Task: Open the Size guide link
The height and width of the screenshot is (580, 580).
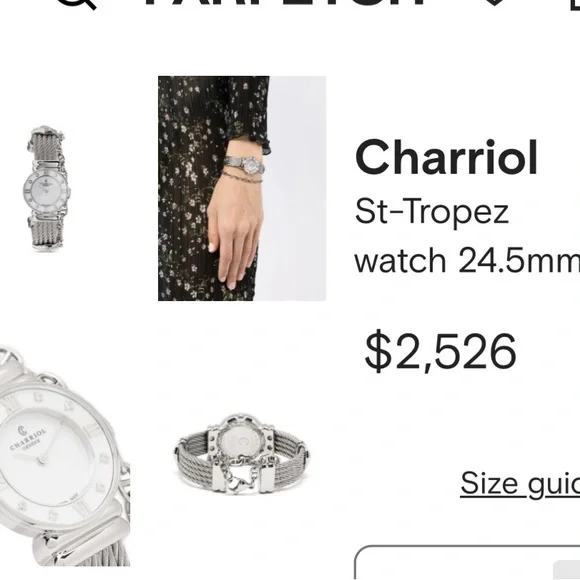Action: (x=520, y=483)
